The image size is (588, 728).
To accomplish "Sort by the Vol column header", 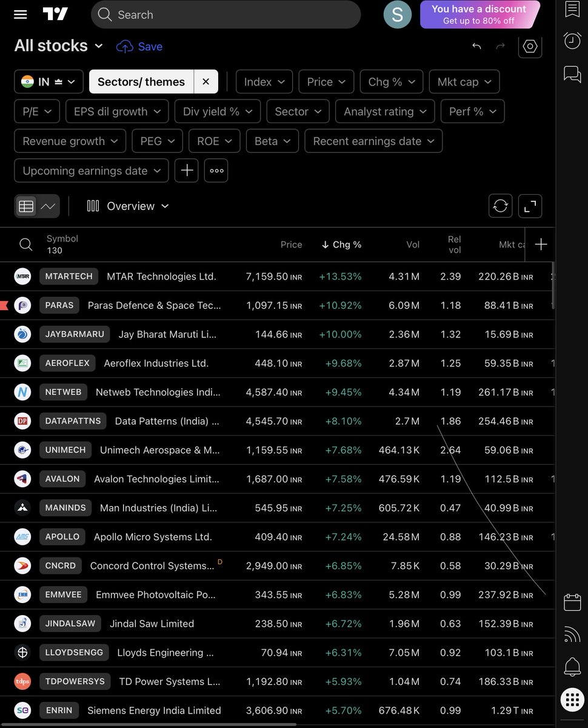I will [x=413, y=244].
